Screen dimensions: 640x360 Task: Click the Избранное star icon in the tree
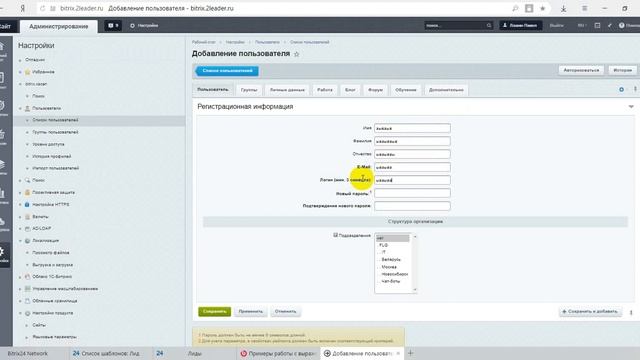pyautogui.click(x=27, y=72)
